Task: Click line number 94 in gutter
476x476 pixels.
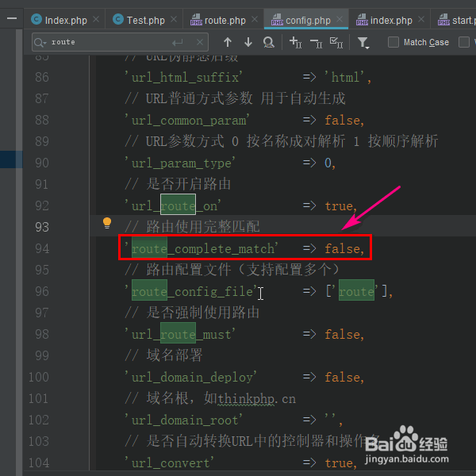Action: [x=42, y=248]
